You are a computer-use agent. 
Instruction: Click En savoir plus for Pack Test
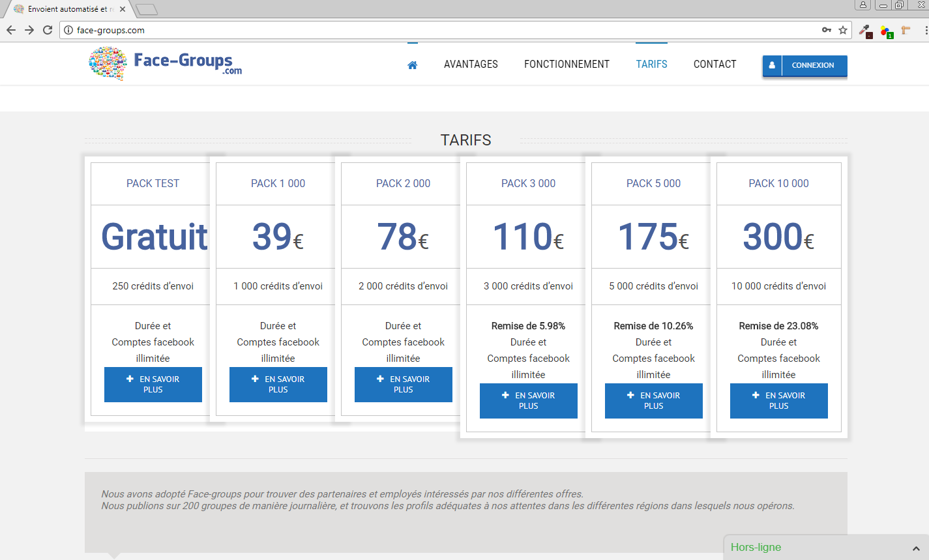[153, 385]
